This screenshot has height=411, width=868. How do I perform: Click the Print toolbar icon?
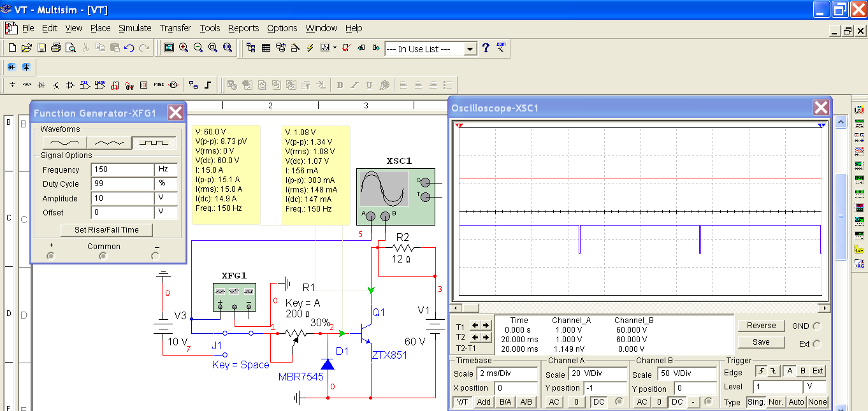point(56,48)
